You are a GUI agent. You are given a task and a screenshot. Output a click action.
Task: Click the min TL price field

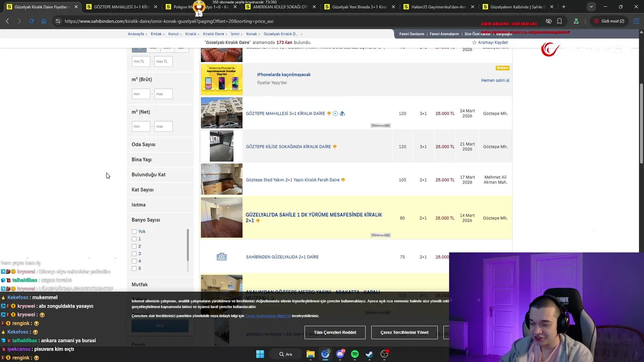141,61
